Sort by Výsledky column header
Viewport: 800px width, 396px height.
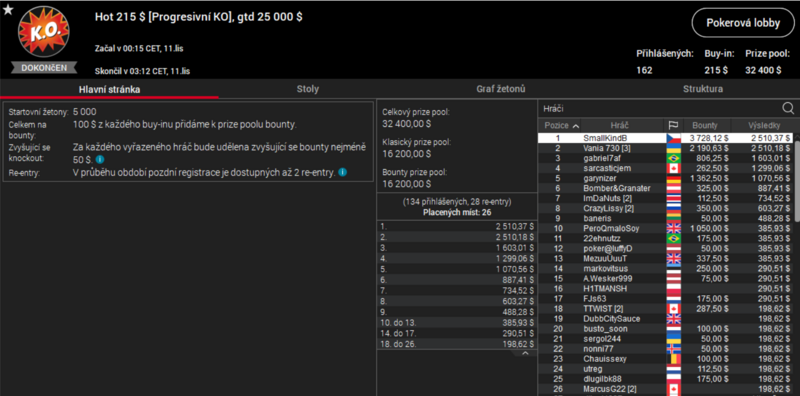click(x=763, y=125)
